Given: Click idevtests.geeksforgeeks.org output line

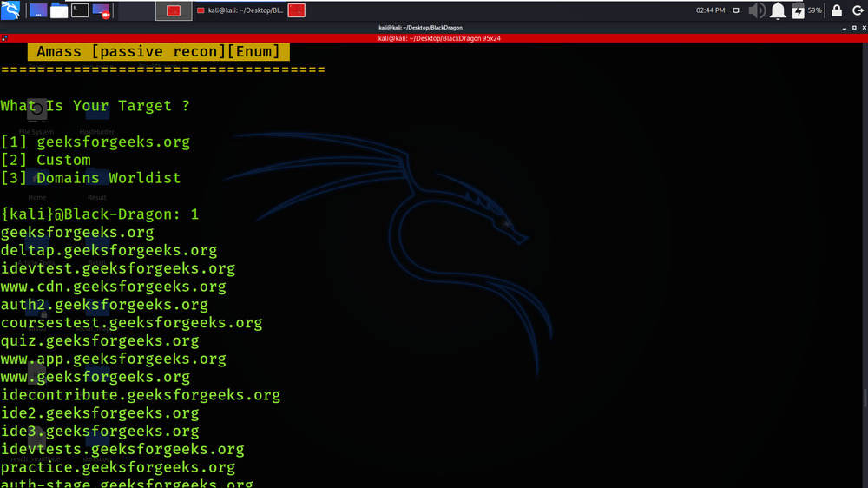Looking at the screenshot, I should coord(122,449).
